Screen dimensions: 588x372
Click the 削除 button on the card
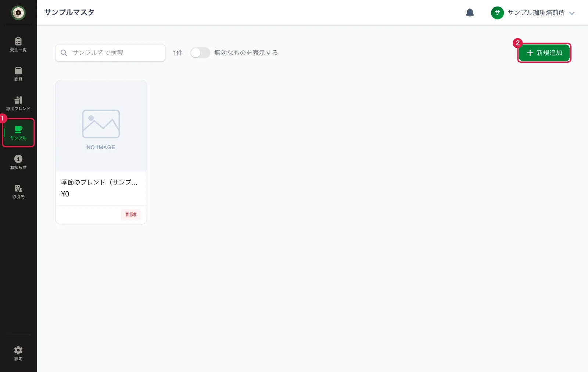tap(131, 214)
